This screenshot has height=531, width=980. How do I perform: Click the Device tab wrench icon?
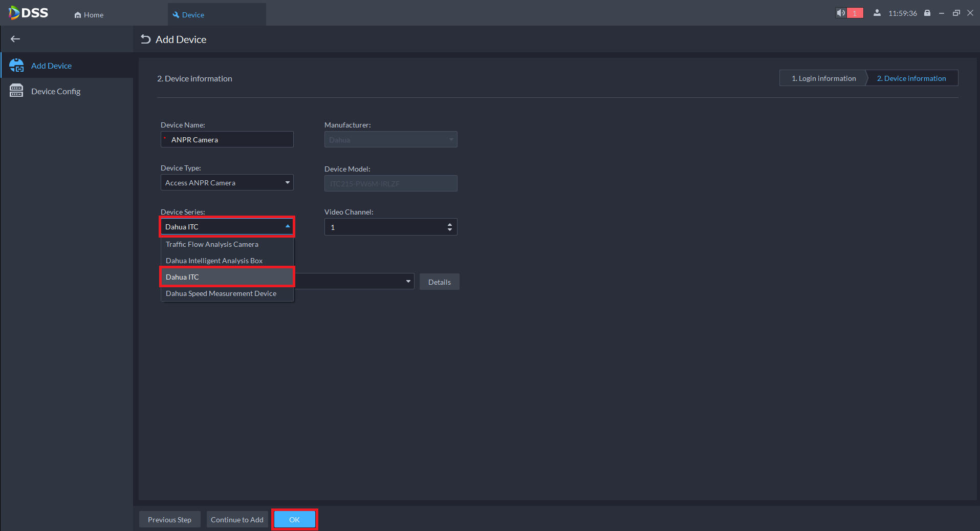click(x=176, y=15)
